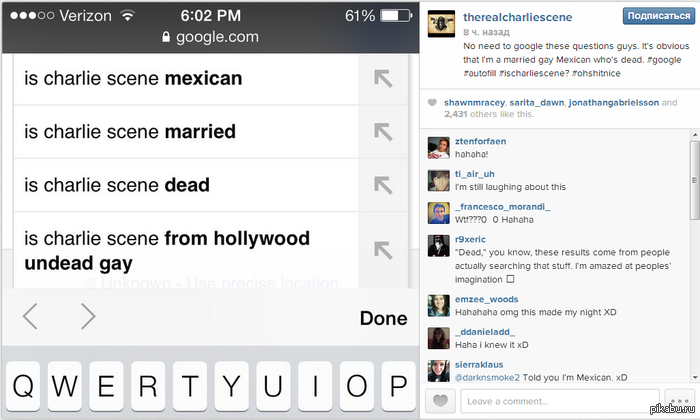Tap the forward chevron above the keyboard
Viewport: 700px width, 420px height.
pyautogui.click(x=88, y=316)
